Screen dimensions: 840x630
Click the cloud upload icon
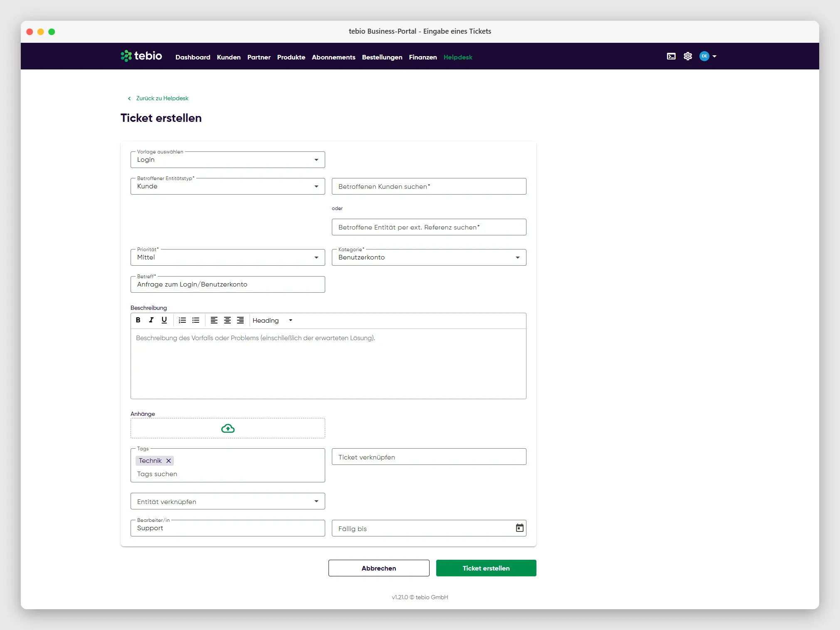[228, 428]
